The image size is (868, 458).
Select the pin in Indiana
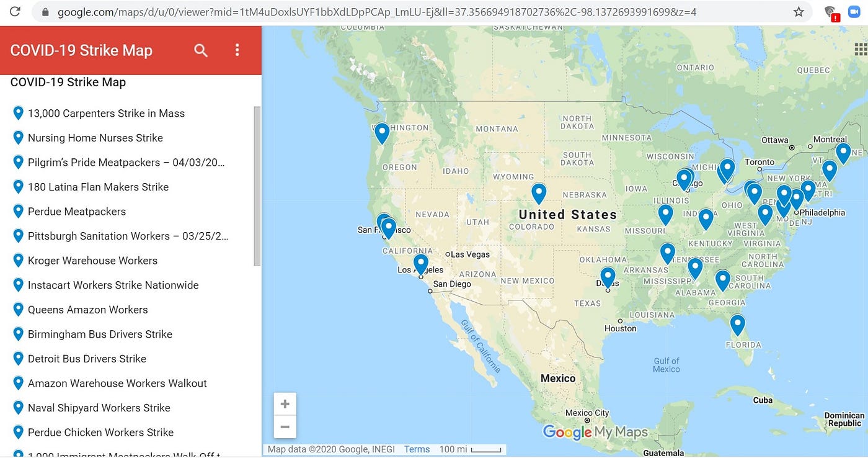pyautogui.click(x=706, y=219)
